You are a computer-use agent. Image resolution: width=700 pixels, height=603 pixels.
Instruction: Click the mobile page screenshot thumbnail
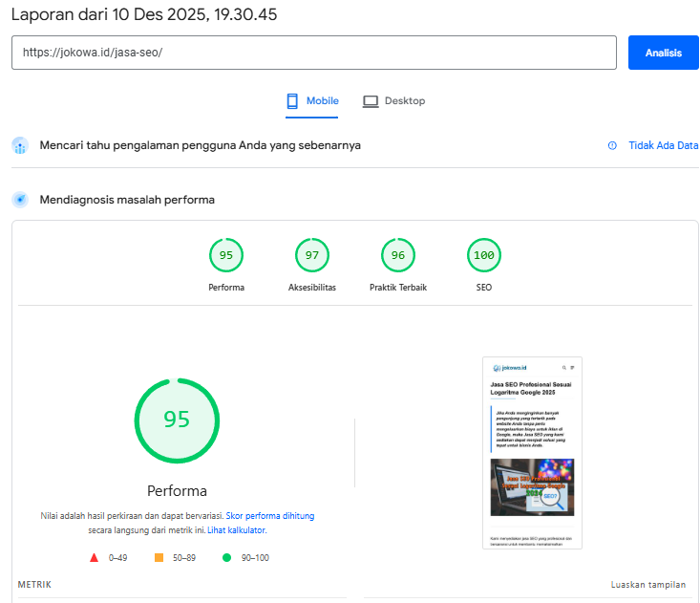[x=532, y=452]
